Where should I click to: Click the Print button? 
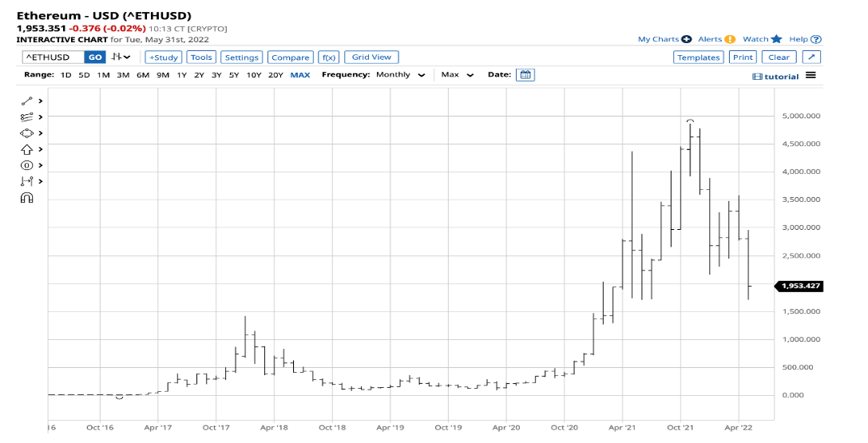point(743,57)
